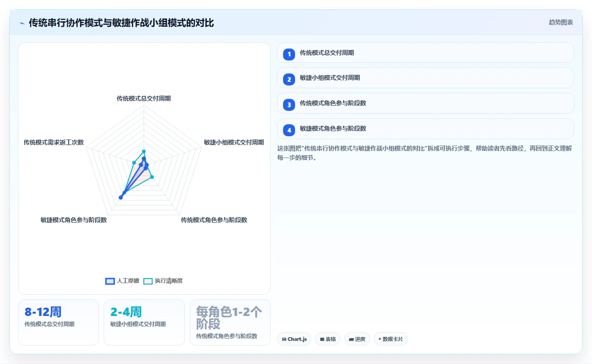The image size is (592, 364).
Task: Select the 进度 tag
Action: click(357, 339)
